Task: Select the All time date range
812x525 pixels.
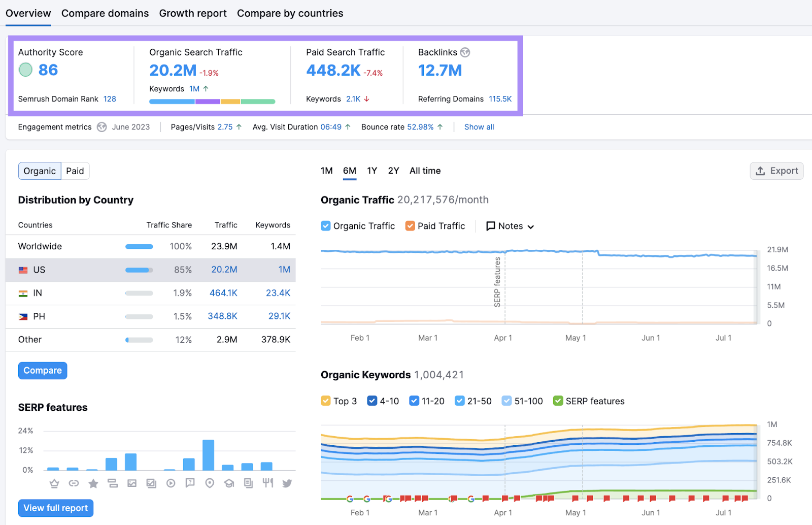Action: point(425,171)
